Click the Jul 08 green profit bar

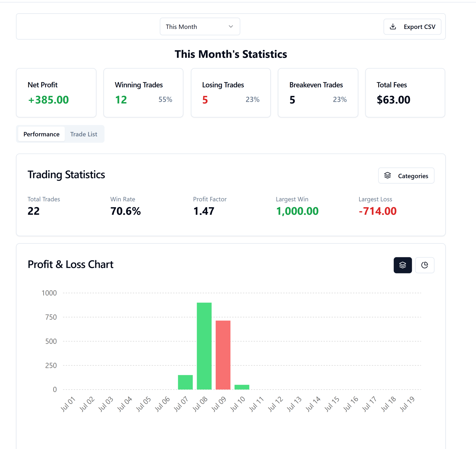point(204,346)
